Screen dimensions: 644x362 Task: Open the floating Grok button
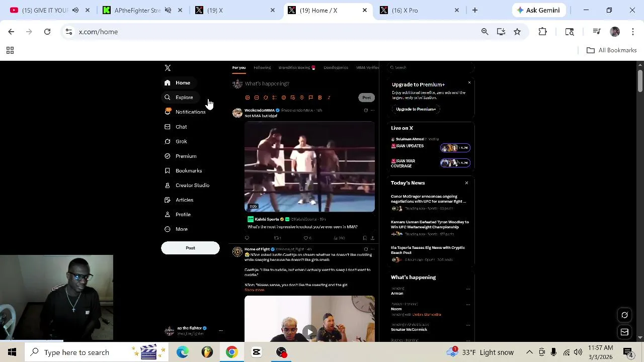[624, 315]
